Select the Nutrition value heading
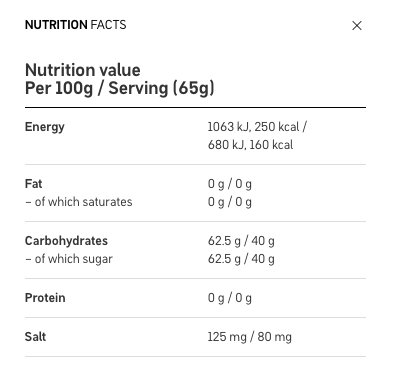 [83, 70]
